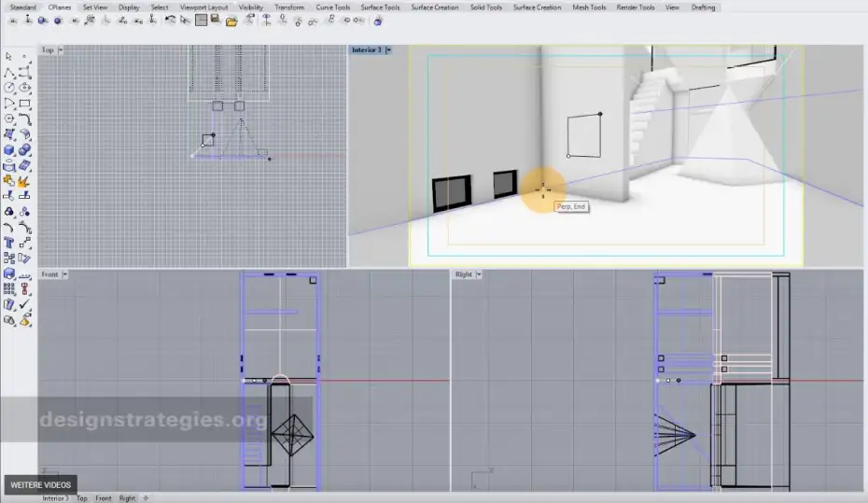
Task: Choose the control point Curve tool
Action: 24,73
